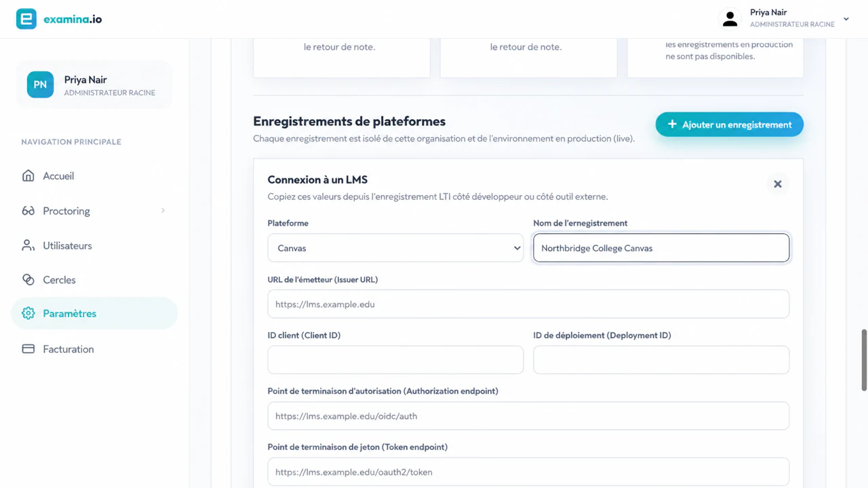The width and height of the screenshot is (868, 488).
Task: Click the ID de déploiement input field
Action: coord(661,360)
